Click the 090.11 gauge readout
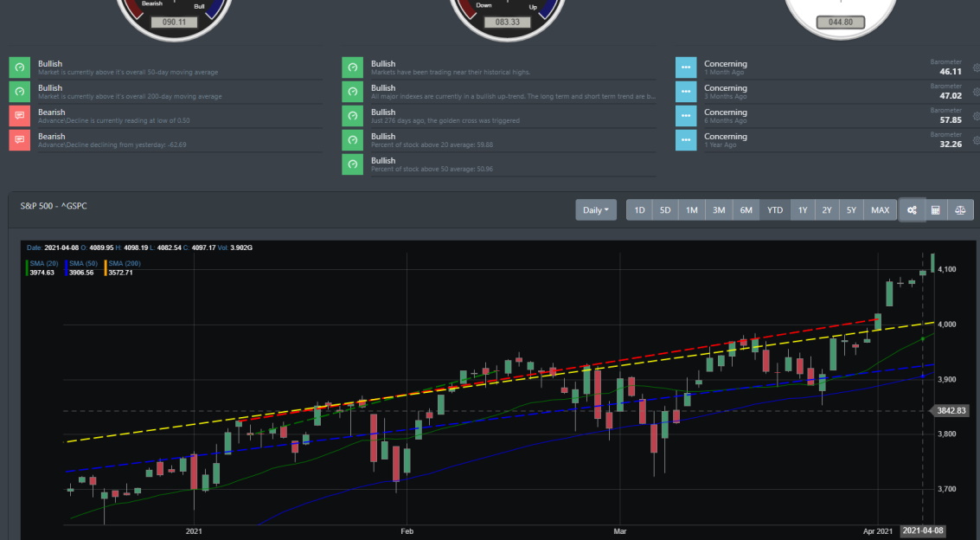This screenshot has height=540, width=980. pos(175,22)
